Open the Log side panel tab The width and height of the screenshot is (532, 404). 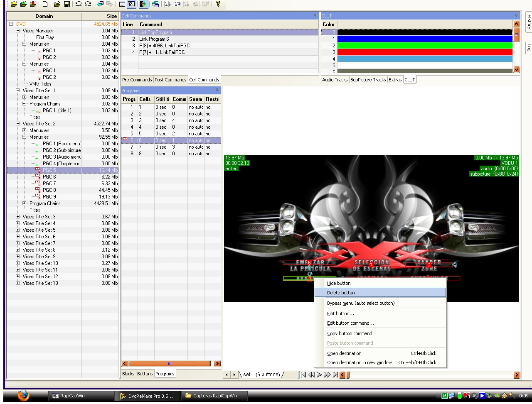[x=529, y=47]
